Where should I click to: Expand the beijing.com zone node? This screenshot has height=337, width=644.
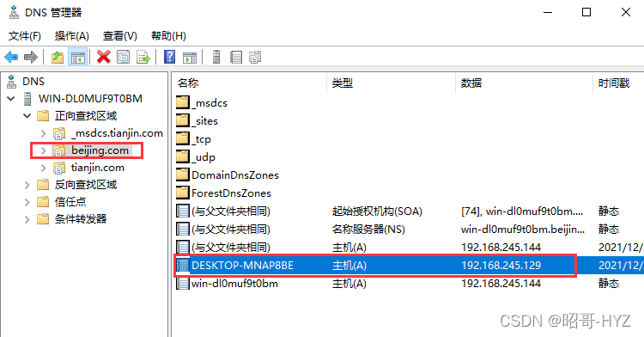pyautogui.click(x=43, y=150)
